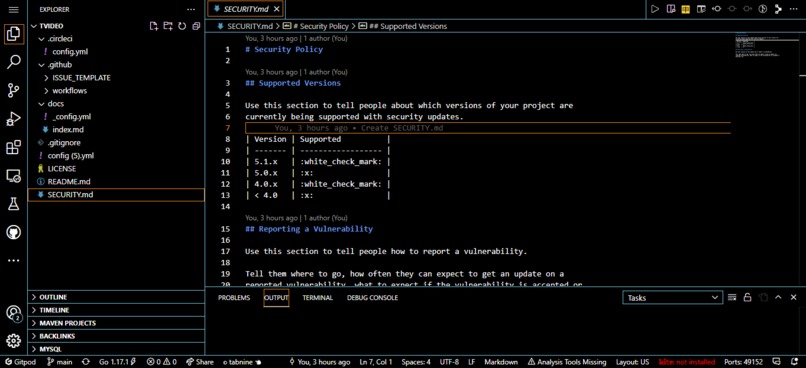
Task: Collapse the .circleci folder
Action: tap(42, 39)
